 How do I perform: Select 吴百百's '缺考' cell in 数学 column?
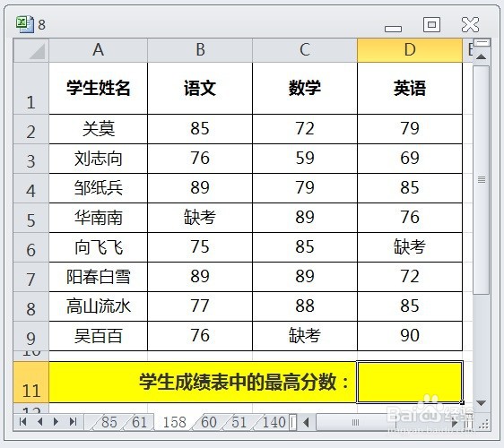click(x=305, y=336)
